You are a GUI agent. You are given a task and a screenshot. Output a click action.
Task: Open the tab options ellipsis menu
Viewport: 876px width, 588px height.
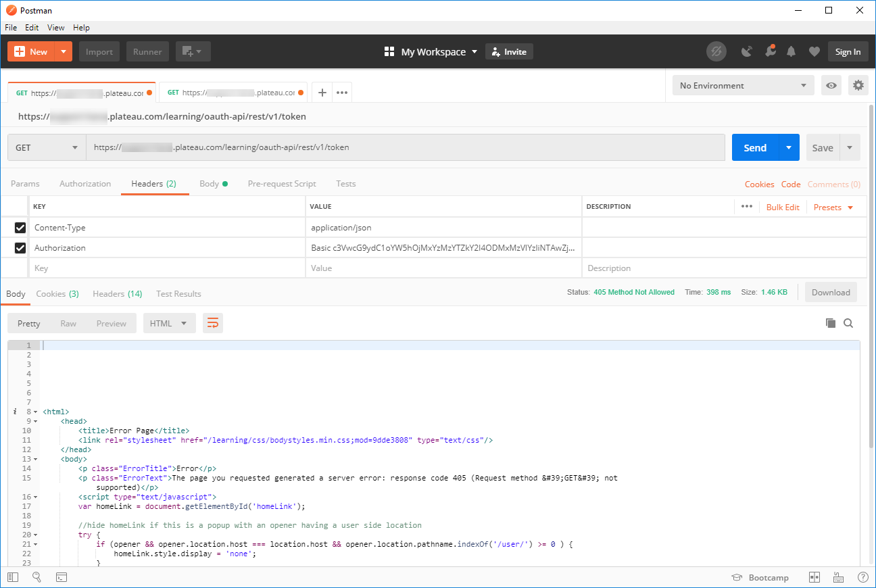(x=342, y=93)
